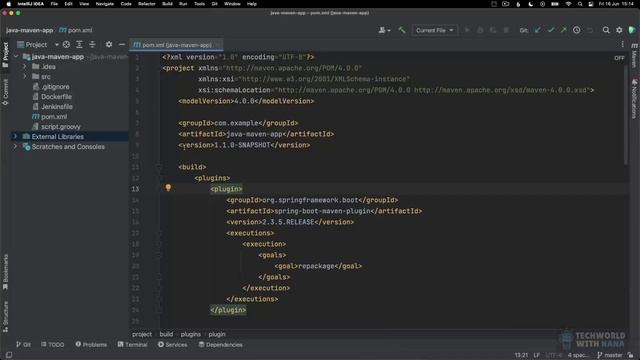Open the Navigate menu
Image resolution: width=640 pixels, height=360 pixels.
pyautogui.click(x=104, y=4)
